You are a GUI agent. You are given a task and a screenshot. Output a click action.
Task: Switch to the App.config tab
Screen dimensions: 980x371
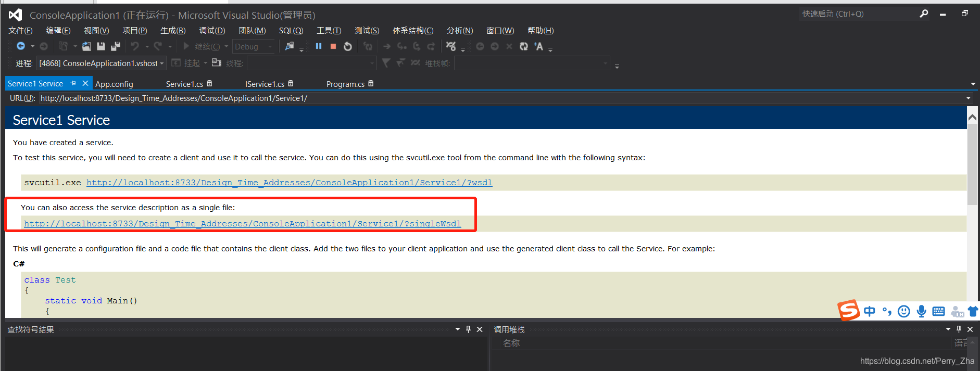[114, 84]
